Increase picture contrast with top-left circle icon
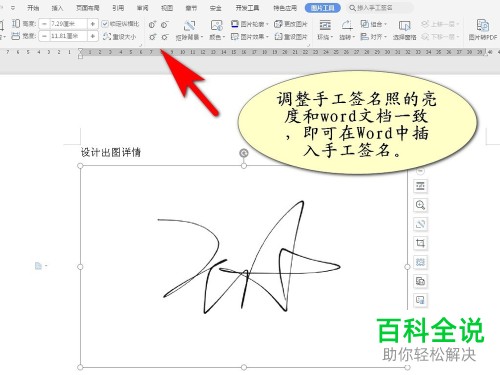Screen dimensions: 500x375 (152, 24)
